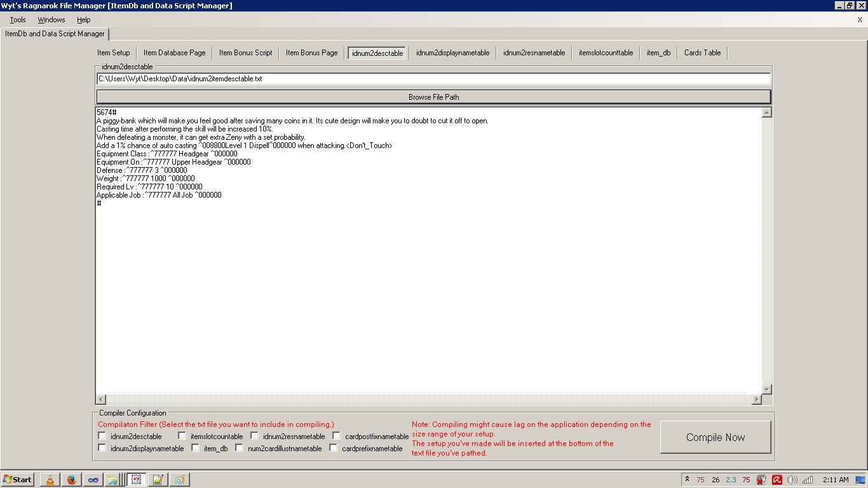Open the Windows menu
This screenshot has width=868, height=488.
click(x=51, y=20)
